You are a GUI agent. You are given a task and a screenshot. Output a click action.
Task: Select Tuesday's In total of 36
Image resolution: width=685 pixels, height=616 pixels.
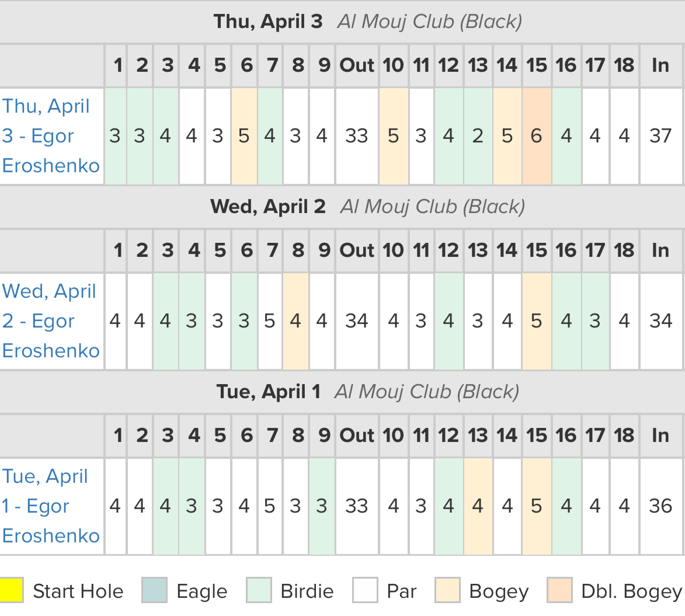(x=660, y=507)
